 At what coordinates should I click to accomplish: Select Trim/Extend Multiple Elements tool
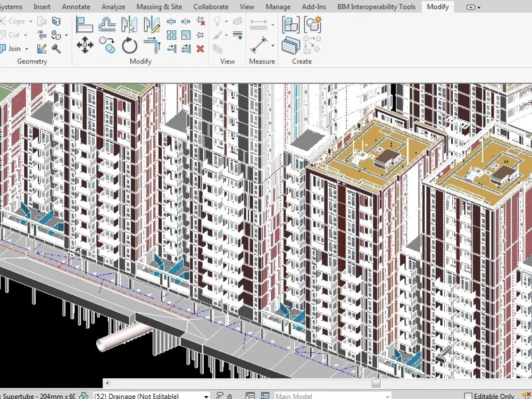click(x=186, y=48)
